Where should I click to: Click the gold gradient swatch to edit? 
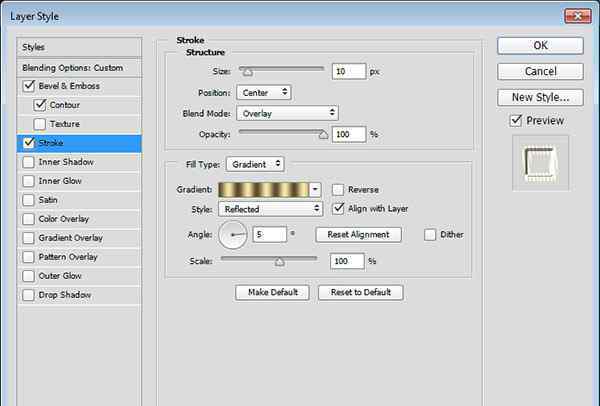tap(264, 189)
